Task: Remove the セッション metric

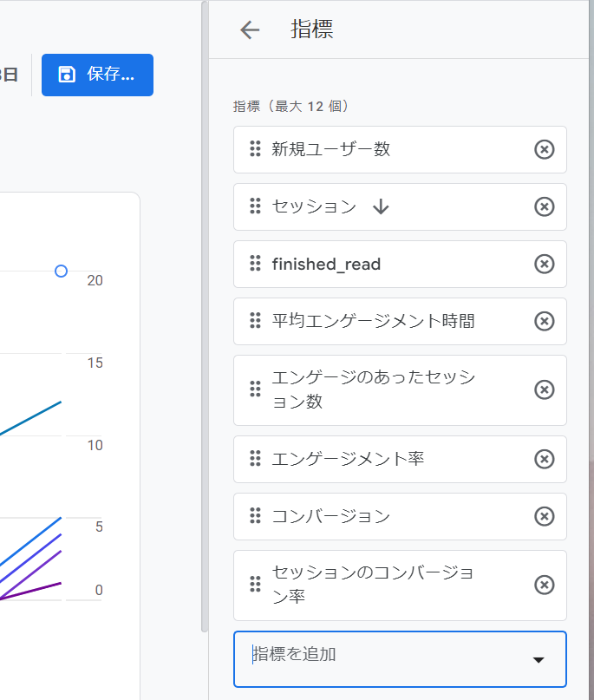Action: (544, 206)
